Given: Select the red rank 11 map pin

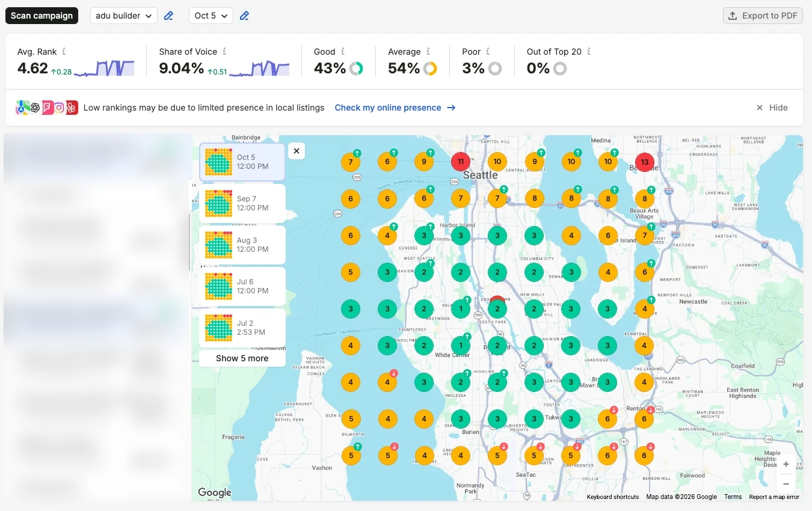Looking at the screenshot, I should [x=461, y=162].
